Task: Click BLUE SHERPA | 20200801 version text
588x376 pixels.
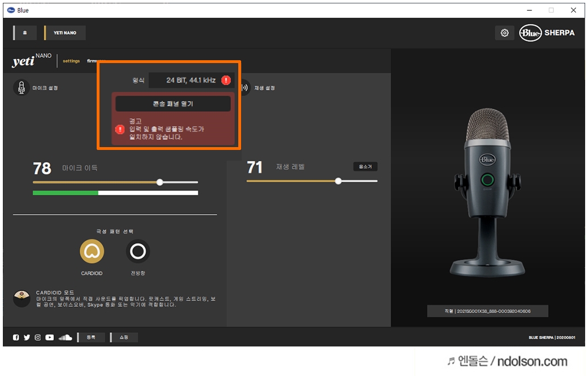Action: [x=552, y=337]
